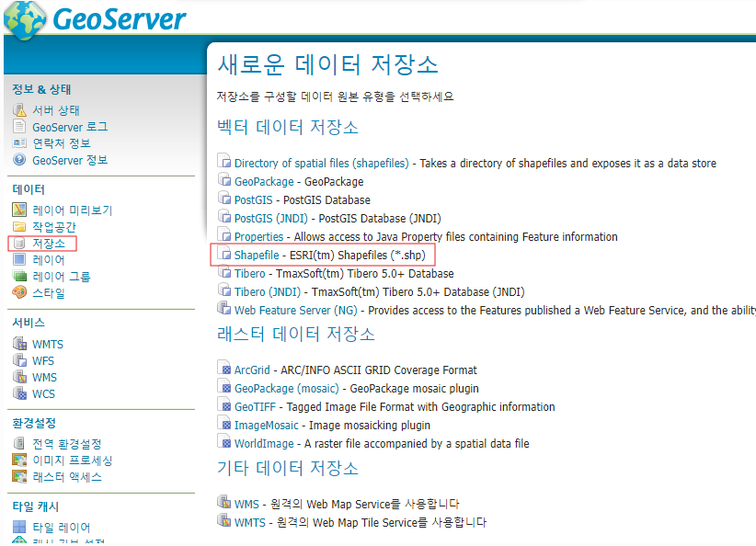Image resolution: width=756 pixels, height=546 pixels.
Task: Open 서버 상태 page
Action: pos(56,110)
